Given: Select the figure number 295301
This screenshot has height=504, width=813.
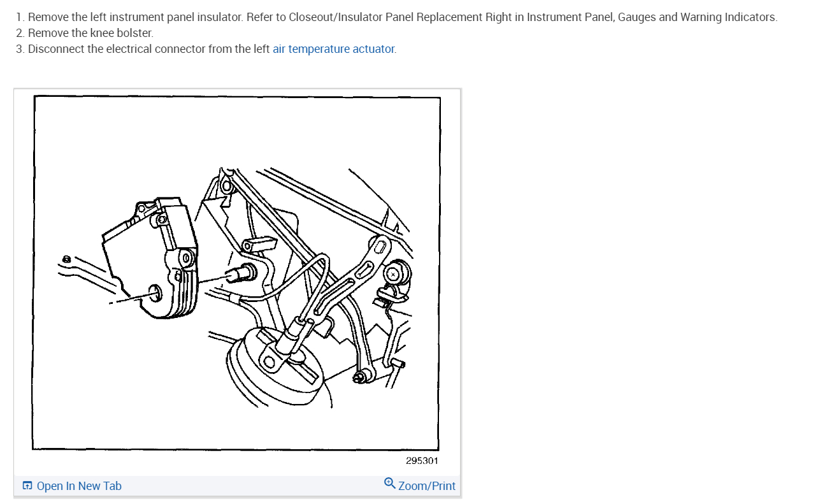Looking at the screenshot, I should tap(422, 461).
